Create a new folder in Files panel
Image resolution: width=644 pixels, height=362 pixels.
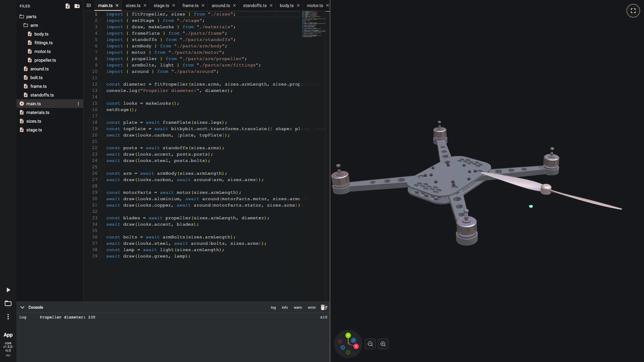click(x=77, y=6)
